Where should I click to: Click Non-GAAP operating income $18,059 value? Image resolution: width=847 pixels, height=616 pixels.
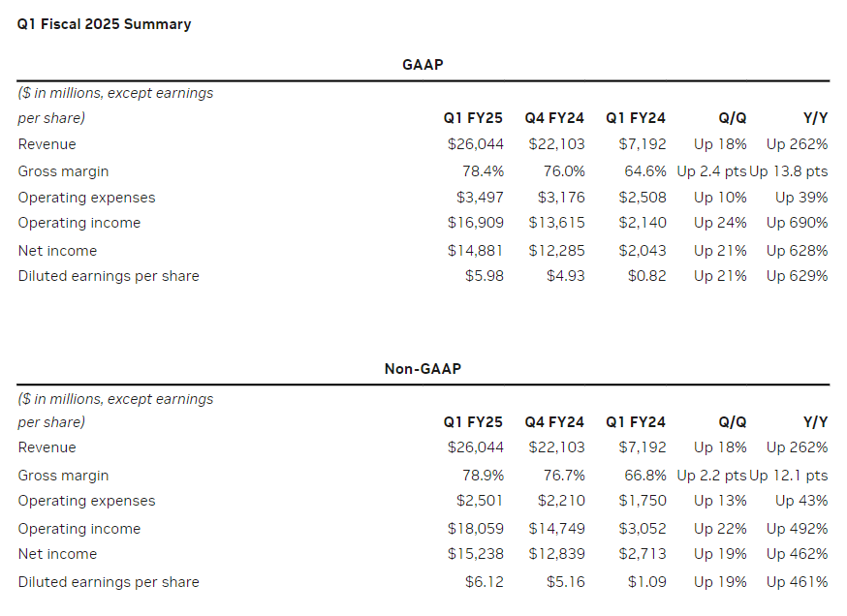476,529
